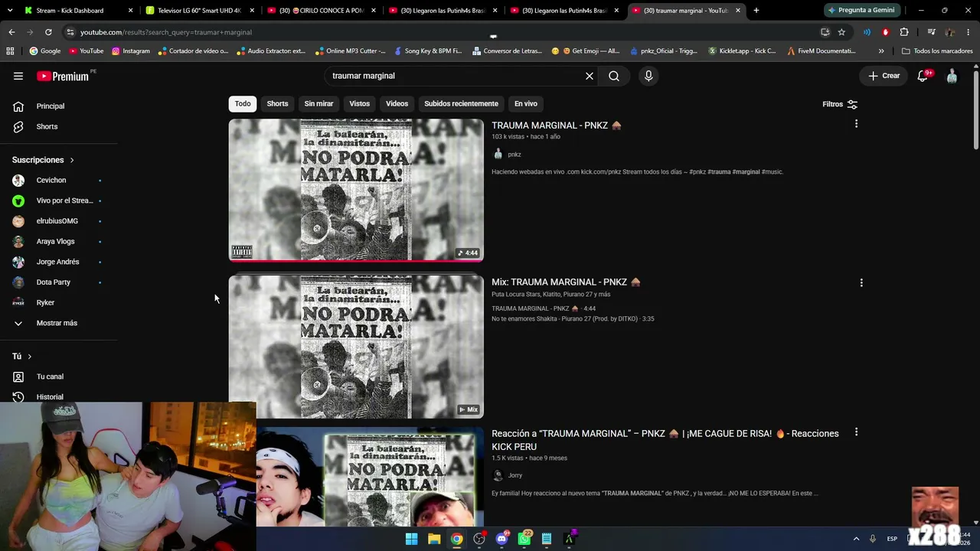Open Windows Start menu
The width and height of the screenshot is (980, 551).
click(411, 539)
